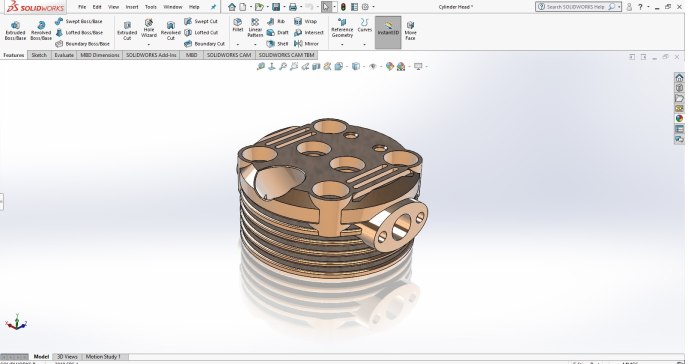Print the document with printer icon
This screenshot has width=691, height=364.
click(293, 7)
